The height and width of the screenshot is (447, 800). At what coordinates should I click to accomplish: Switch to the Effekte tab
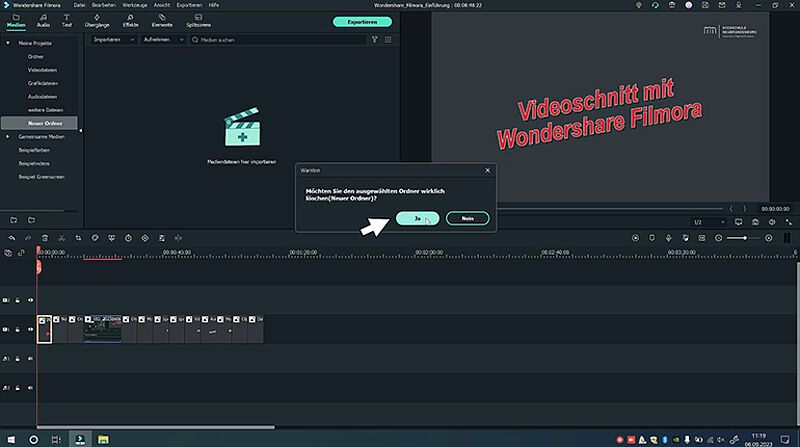point(131,21)
